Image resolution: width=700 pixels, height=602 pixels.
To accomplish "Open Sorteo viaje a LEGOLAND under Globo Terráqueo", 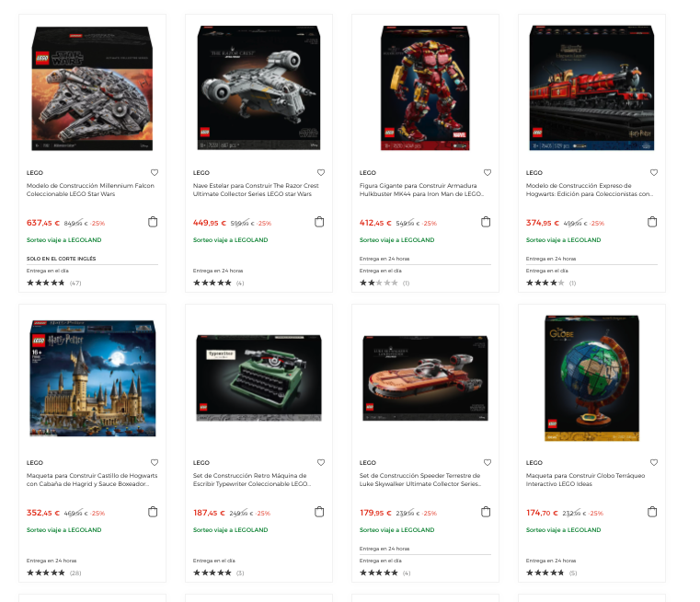I will pos(563,529).
